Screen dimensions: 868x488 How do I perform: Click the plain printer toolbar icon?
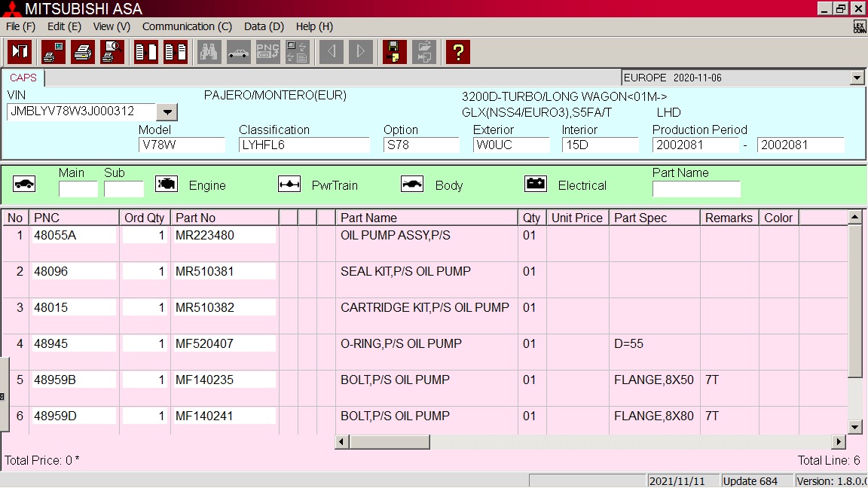83,52
